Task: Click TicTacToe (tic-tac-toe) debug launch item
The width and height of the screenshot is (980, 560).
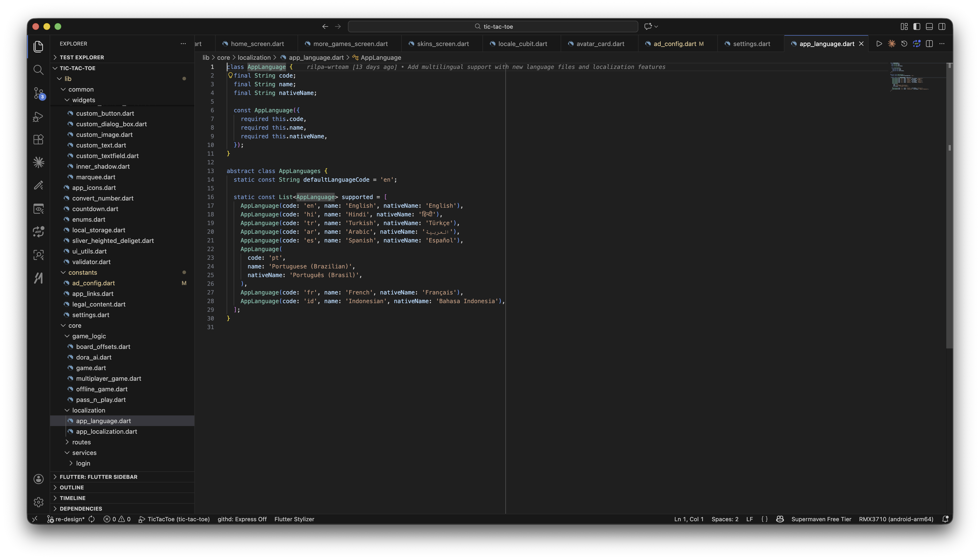Action: click(x=174, y=519)
